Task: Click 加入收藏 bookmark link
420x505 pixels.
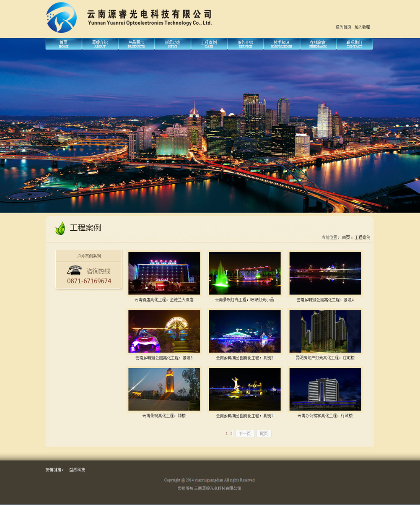Action: click(362, 27)
